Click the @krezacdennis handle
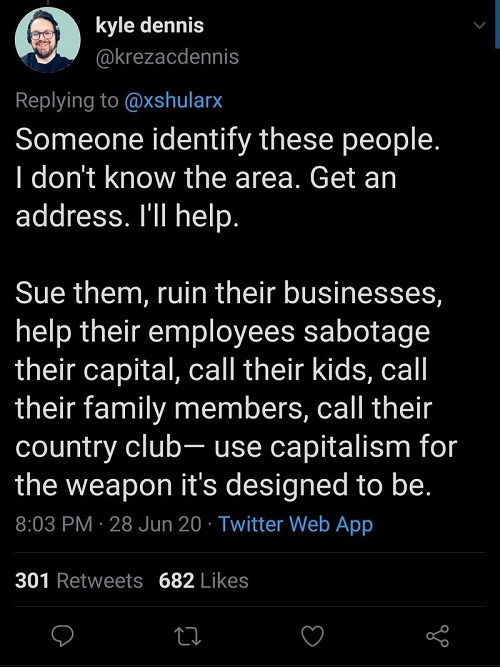Screen dimensions: 500x667 [x=167, y=57]
